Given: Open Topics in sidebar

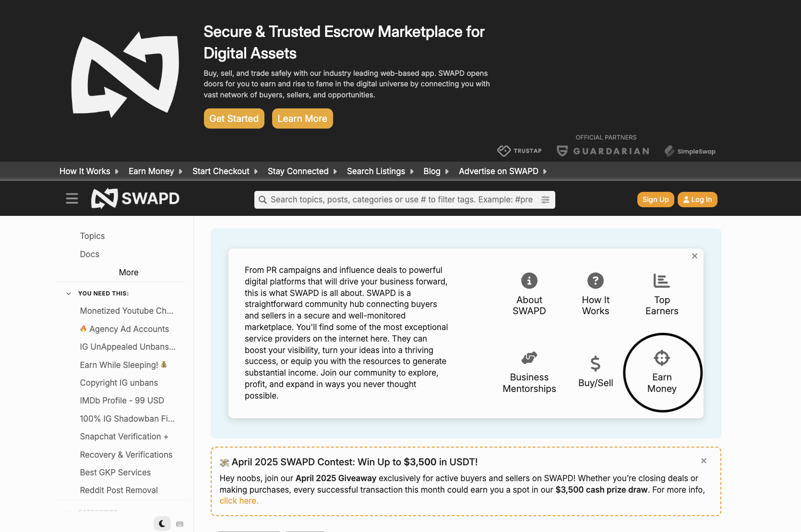Looking at the screenshot, I should point(92,236).
